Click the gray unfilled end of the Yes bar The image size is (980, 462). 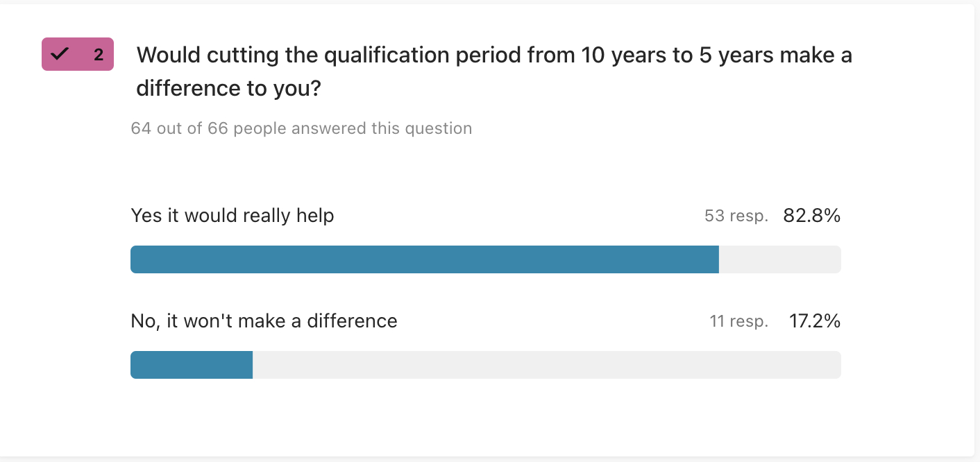[779, 259]
